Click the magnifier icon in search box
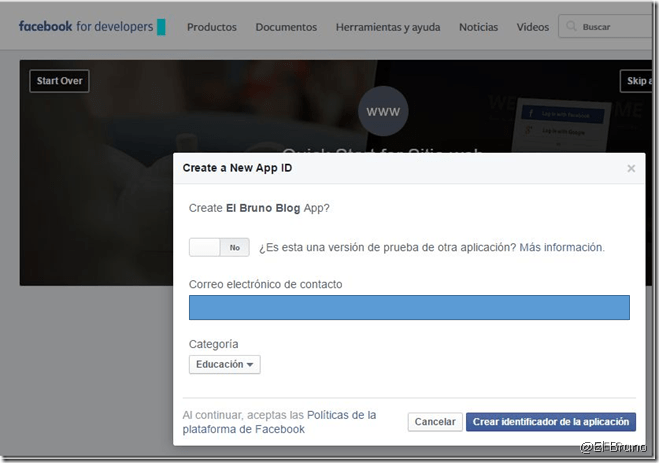This screenshot has height=463, width=659. tap(571, 27)
